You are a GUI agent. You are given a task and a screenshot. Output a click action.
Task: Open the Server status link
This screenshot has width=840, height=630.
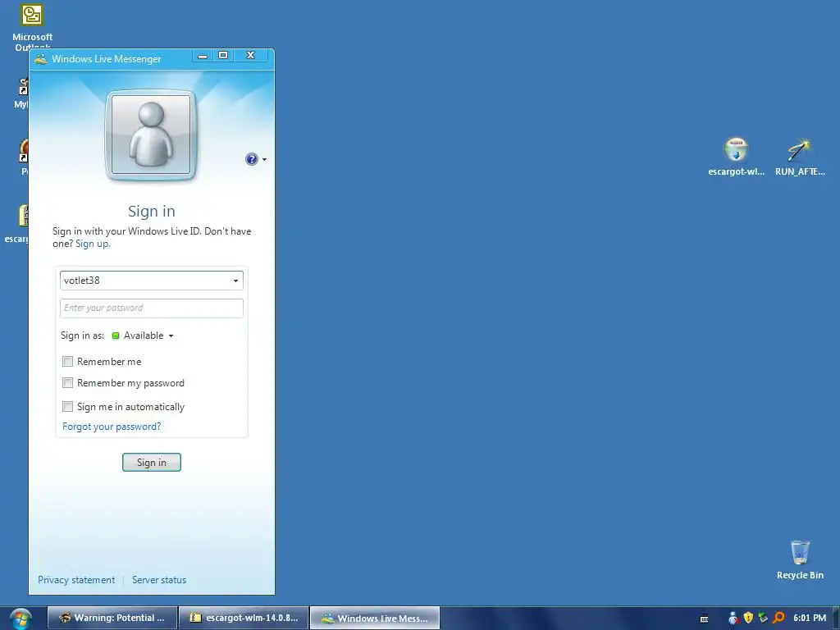pyautogui.click(x=159, y=580)
